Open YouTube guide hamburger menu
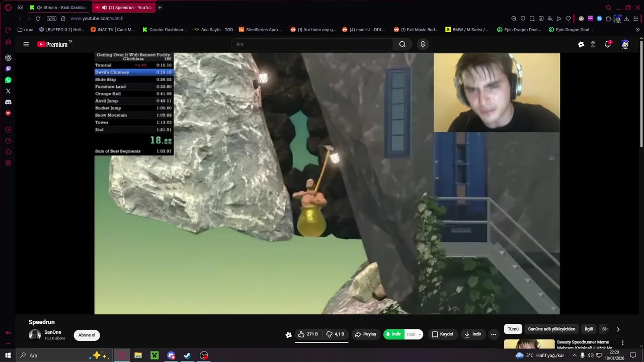644x362 pixels. 26,44
